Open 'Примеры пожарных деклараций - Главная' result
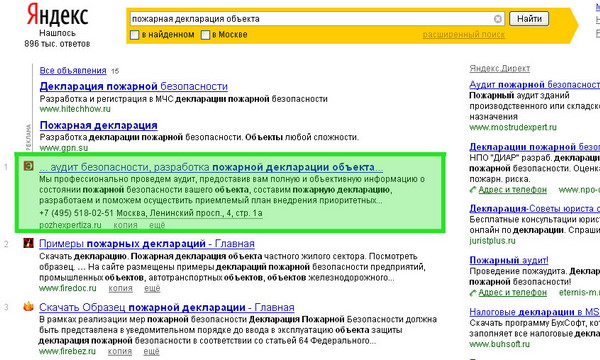This screenshot has height=360, width=600. pyautogui.click(x=147, y=244)
